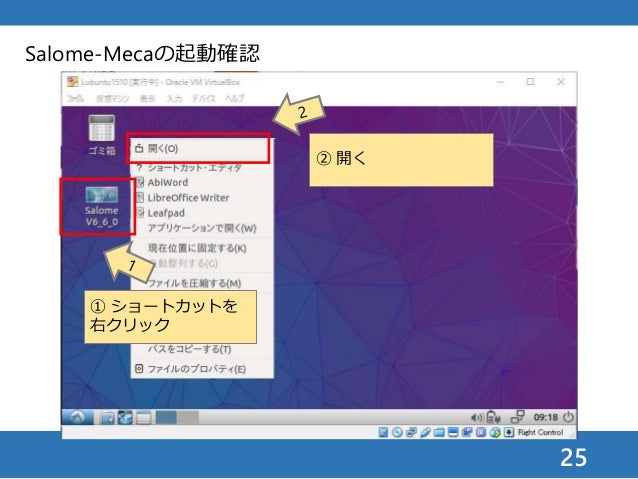Launch the file manager from the Lubuntu panel
The image size is (638, 479).
pos(107,418)
